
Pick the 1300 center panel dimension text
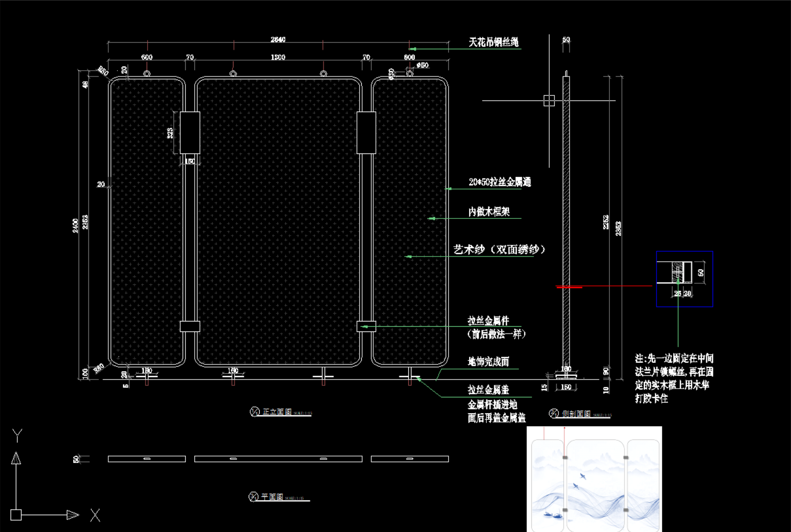[278, 57]
